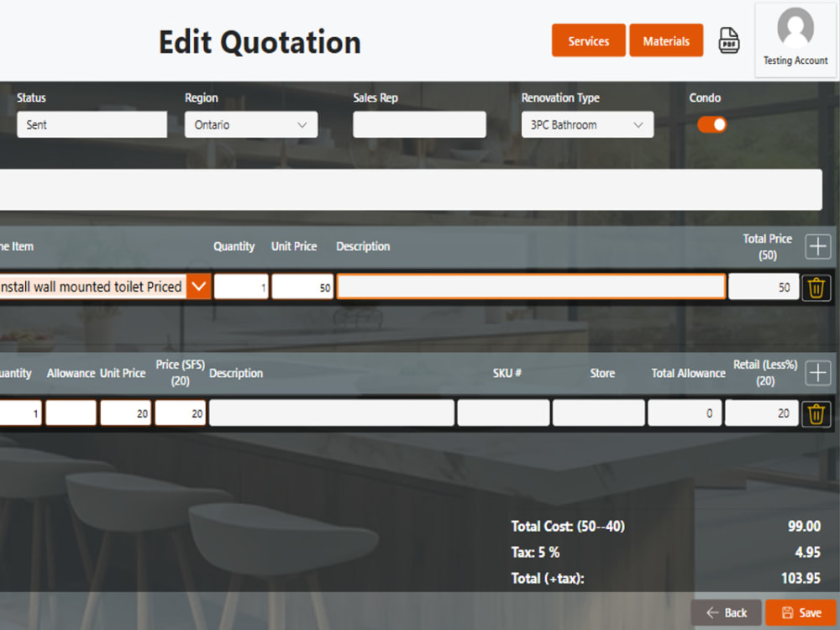
Task: Click the empty Allowance field
Action: point(71,413)
